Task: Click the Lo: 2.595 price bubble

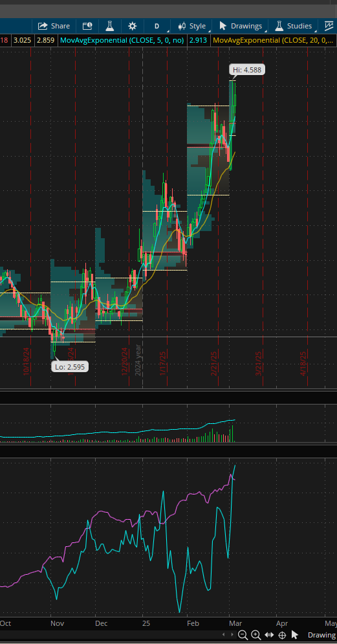Action: pos(70,367)
